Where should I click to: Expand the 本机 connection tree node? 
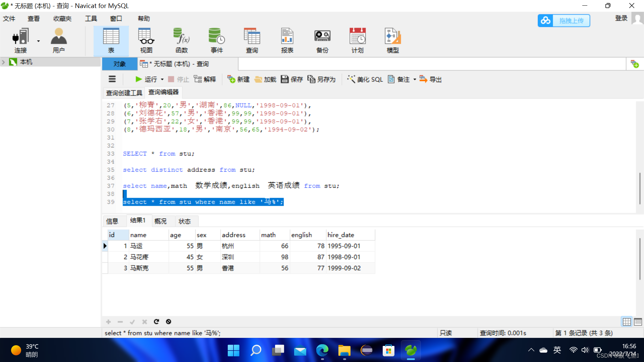(x=3, y=62)
